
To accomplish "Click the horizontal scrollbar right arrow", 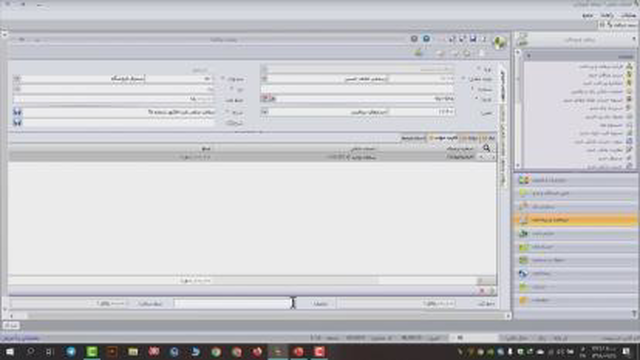I will [508, 316].
